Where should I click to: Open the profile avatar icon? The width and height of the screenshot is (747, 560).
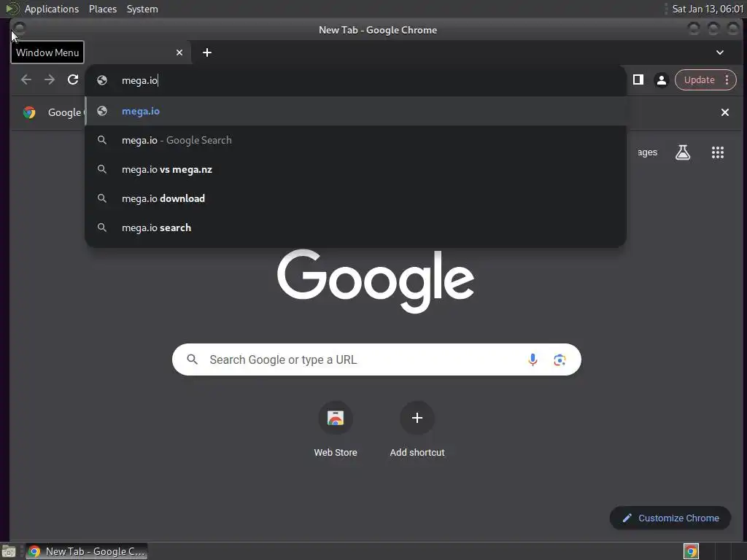tap(661, 80)
